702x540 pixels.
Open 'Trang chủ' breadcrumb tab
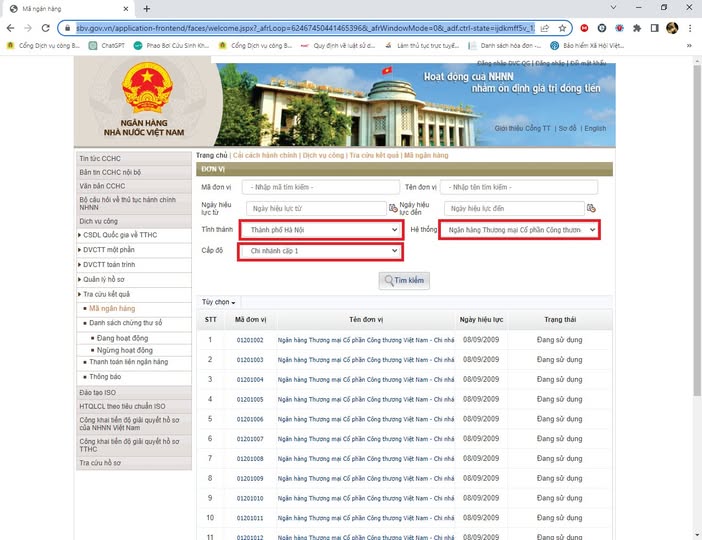tap(212, 155)
